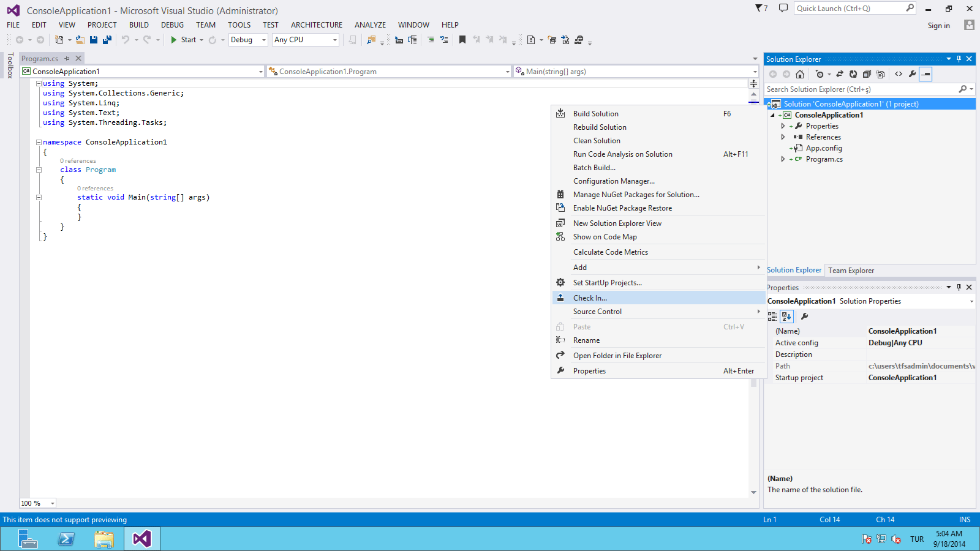Click the View Code icon in Solution Explorer

[x=899, y=74]
